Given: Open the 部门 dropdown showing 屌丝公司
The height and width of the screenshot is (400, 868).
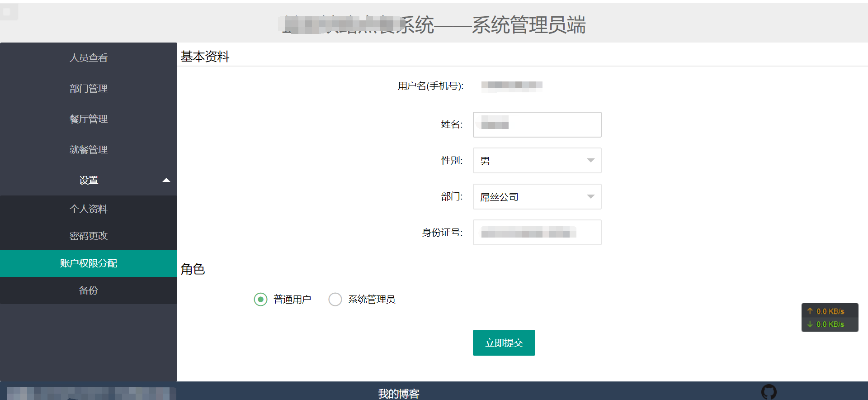Looking at the screenshot, I should pyautogui.click(x=537, y=196).
